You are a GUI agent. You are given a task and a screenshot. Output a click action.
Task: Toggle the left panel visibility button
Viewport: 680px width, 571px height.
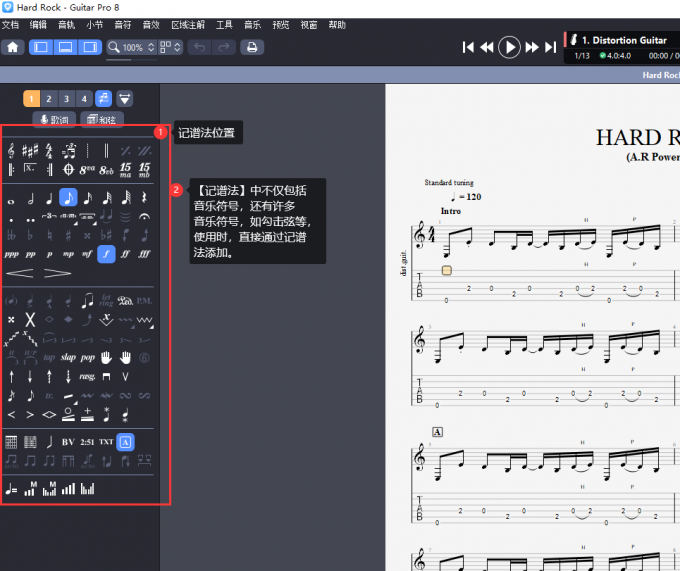click(40, 47)
